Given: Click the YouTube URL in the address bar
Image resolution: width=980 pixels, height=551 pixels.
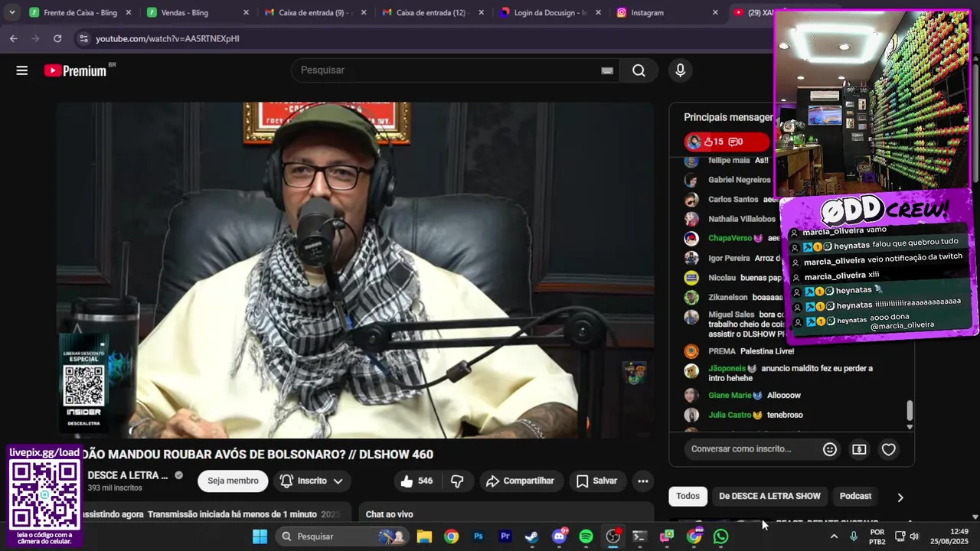Looking at the screenshot, I should 168,38.
